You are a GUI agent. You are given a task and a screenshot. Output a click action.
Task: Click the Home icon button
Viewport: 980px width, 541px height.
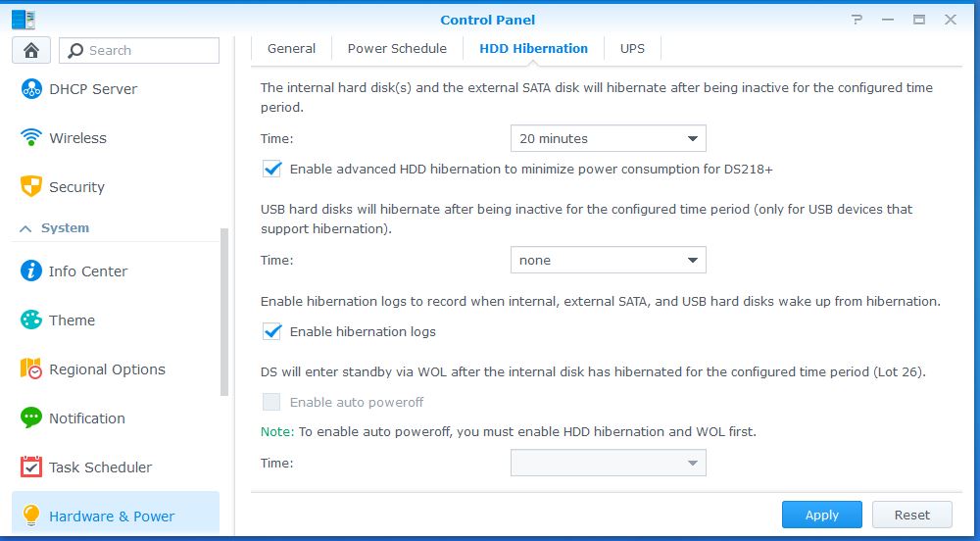pyautogui.click(x=31, y=50)
